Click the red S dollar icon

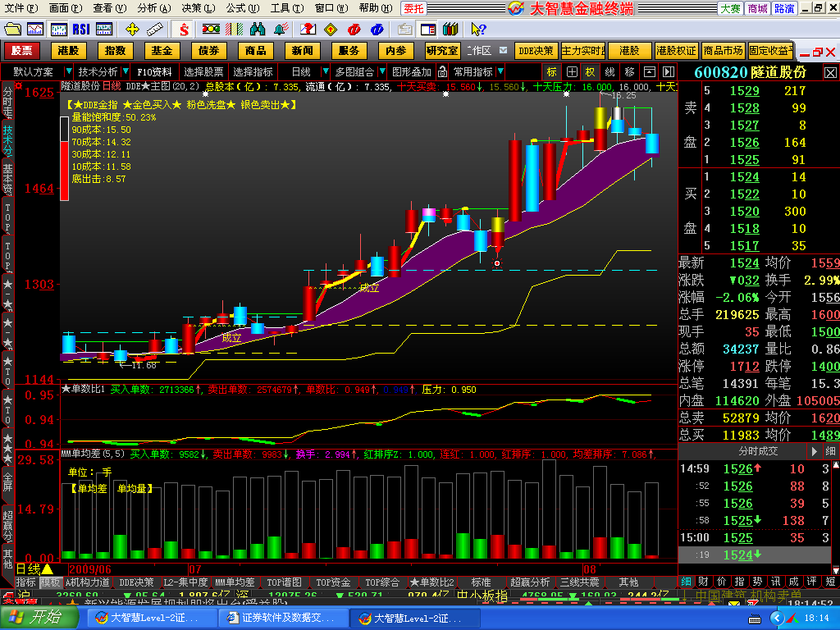coord(184,29)
